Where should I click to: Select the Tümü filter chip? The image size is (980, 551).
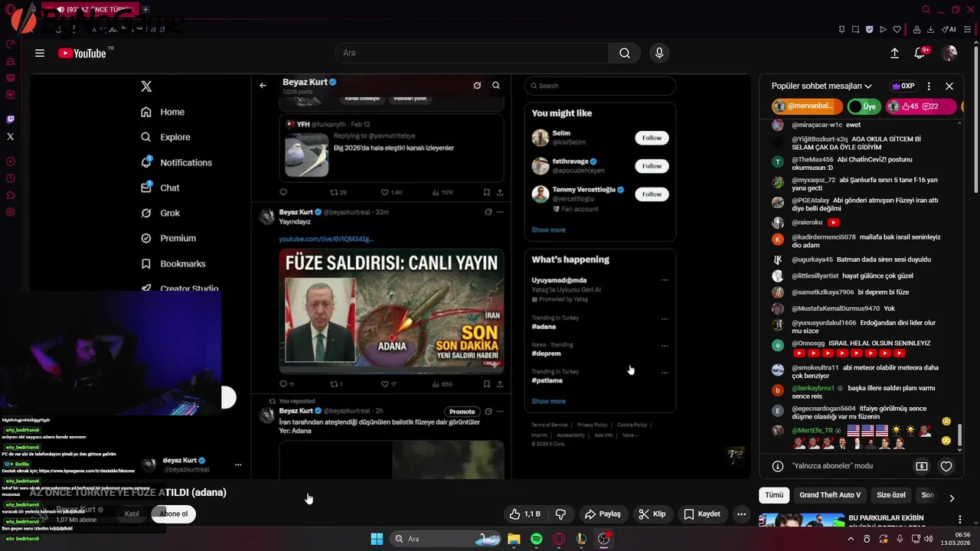774,495
